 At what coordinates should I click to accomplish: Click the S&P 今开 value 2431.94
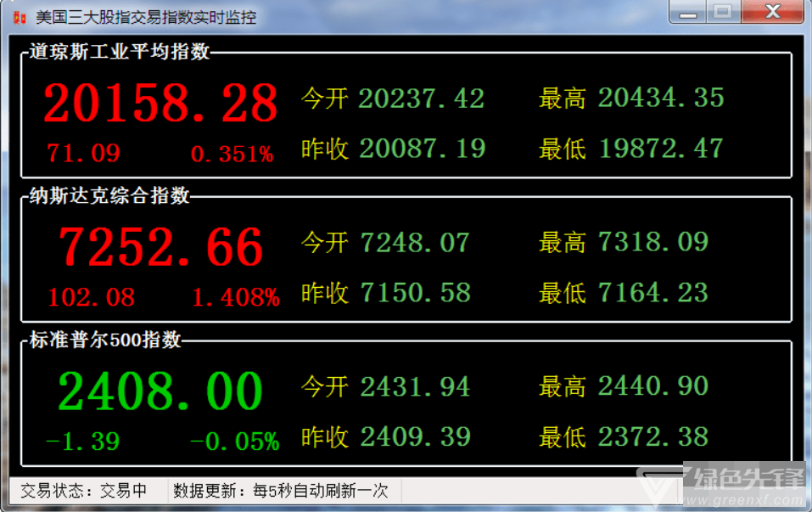pyautogui.click(x=415, y=386)
